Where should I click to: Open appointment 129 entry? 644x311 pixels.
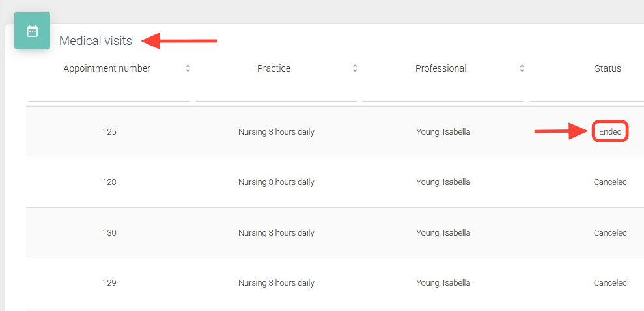tap(109, 283)
